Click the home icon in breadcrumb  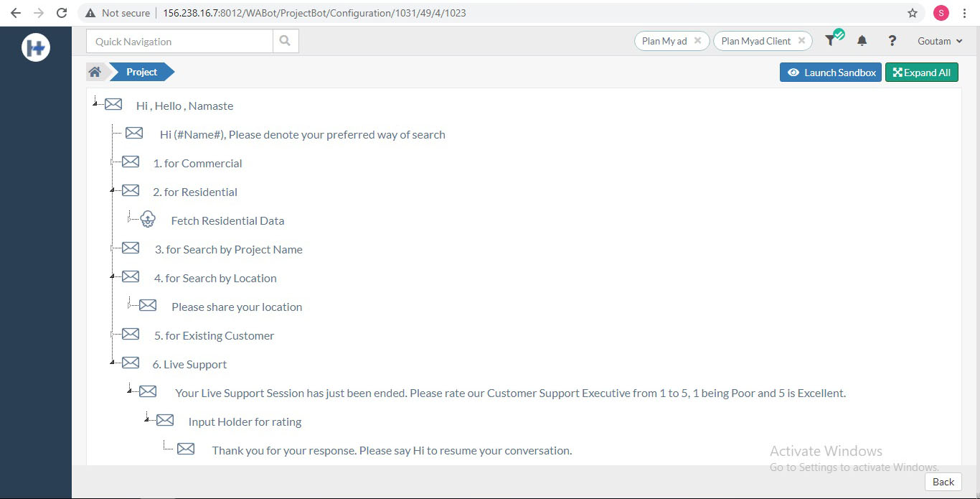95,72
